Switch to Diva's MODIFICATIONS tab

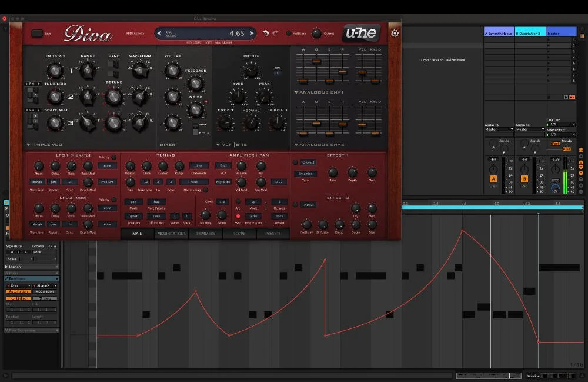point(171,234)
